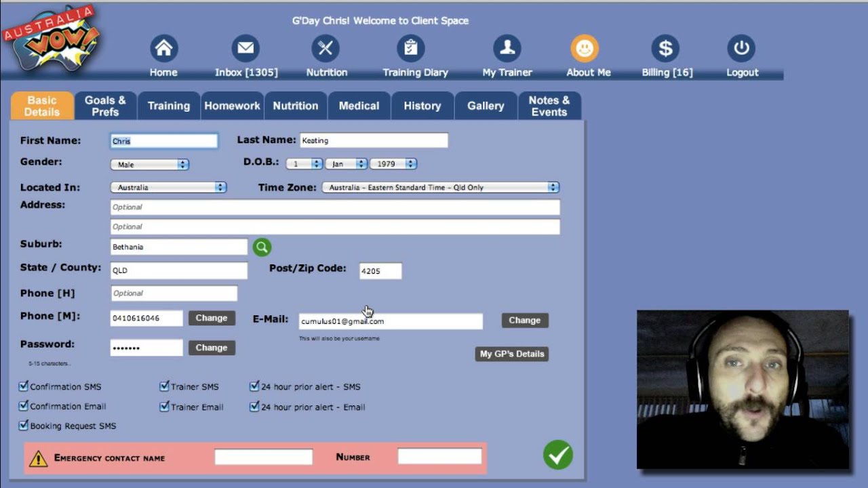Toggle Trainer Email checkbox
Viewport: 868px width, 488px height.
(164, 407)
